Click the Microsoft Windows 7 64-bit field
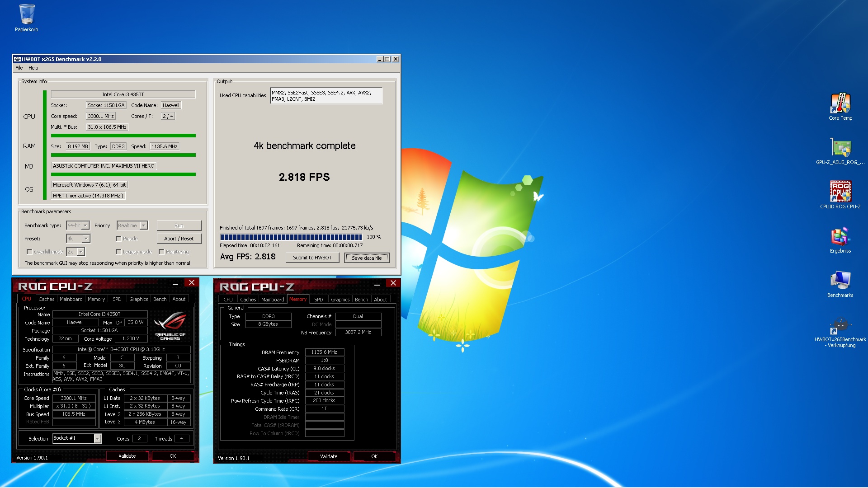The height and width of the screenshot is (488, 868). coord(90,185)
